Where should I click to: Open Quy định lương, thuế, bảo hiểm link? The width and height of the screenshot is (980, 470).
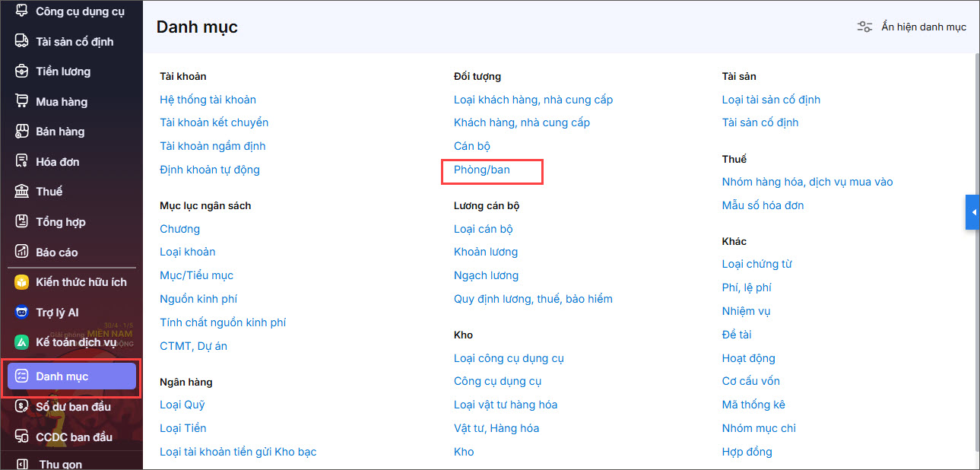coord(533,299)
